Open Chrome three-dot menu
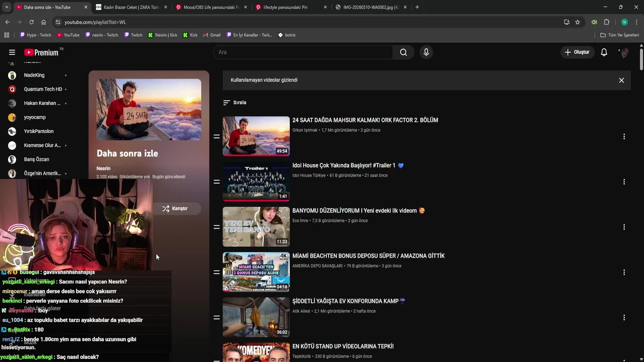Viewport: 644px width, 362px height. point(636,22)
